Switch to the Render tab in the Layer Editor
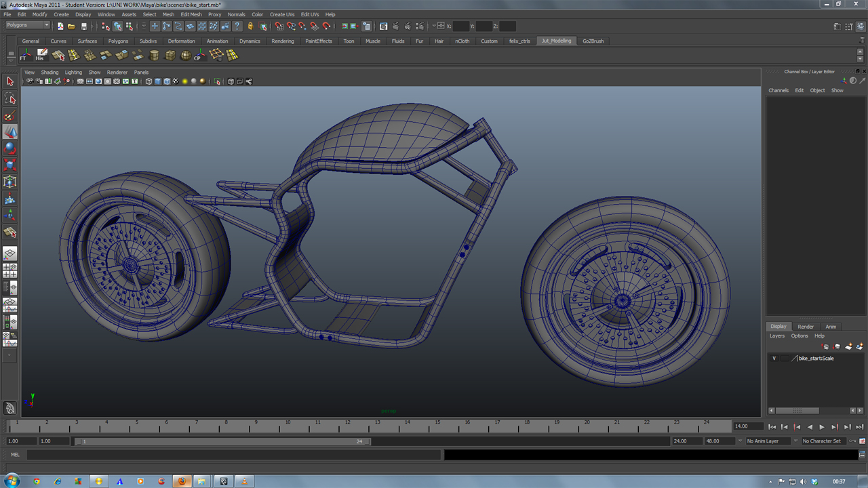The width and height of the screenshot is (868, 488). click(x=805, y=326)
